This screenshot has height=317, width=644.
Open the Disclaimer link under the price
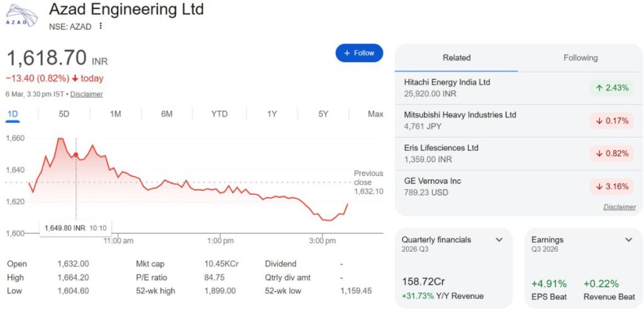coord(86,94)
